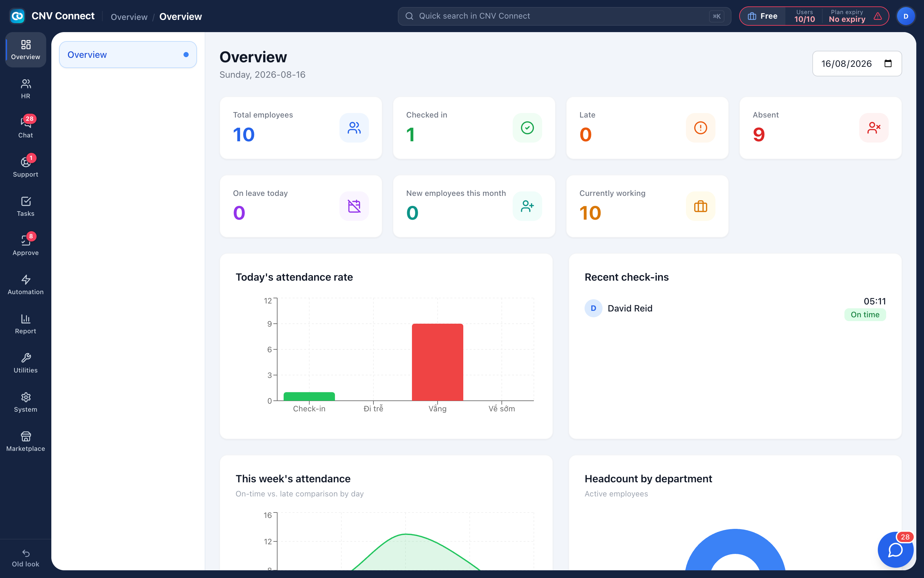Click the first Overview breadcrumb link
The image size is (924, 578).
tap(129, 17)
